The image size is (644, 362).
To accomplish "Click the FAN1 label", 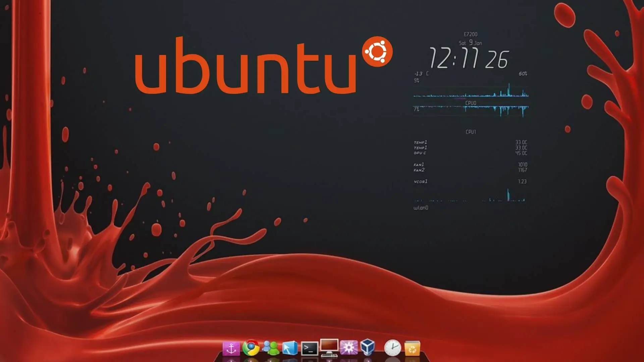I will point(419,165).
